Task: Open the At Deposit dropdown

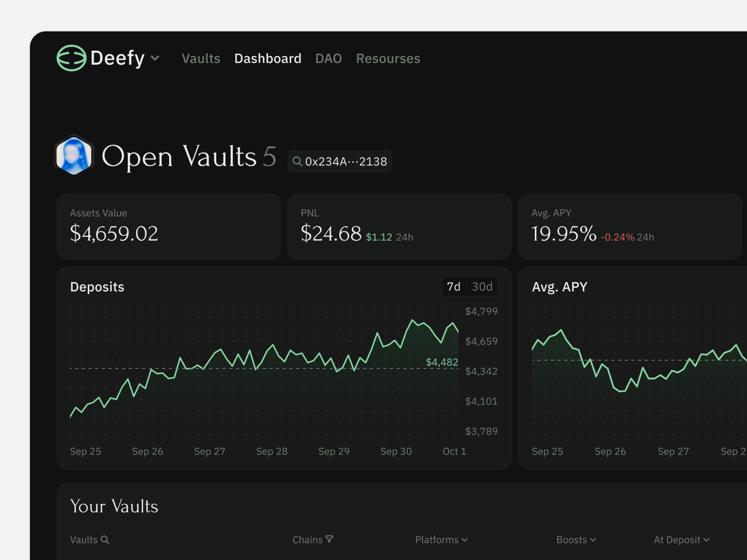Action: click(x=681, y=540)
